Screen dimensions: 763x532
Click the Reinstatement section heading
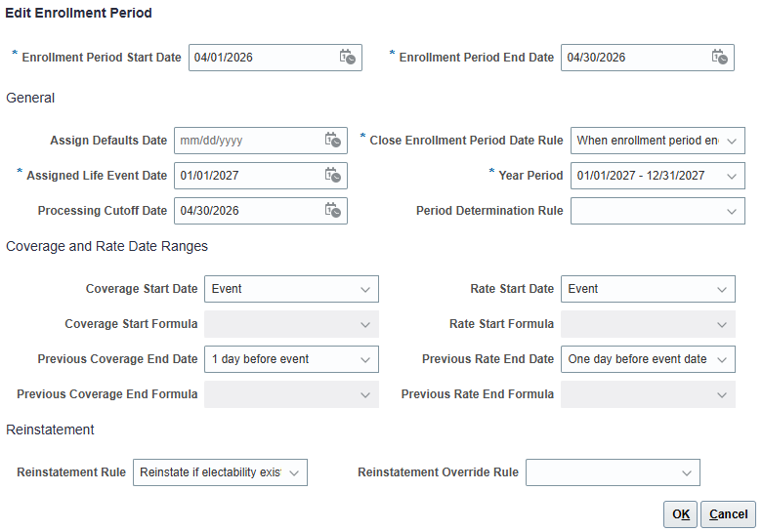[50, 430]
